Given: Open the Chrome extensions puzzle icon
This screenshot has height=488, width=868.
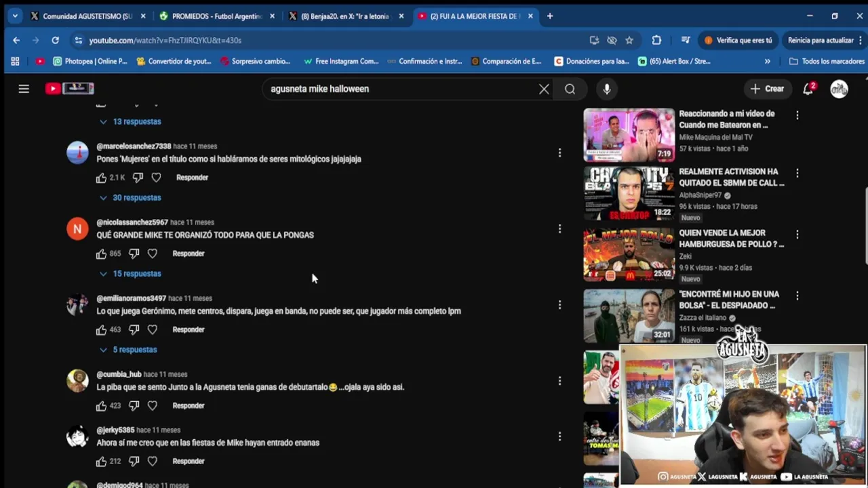Looking at the screenshot, I should click(x=656, y=40).
